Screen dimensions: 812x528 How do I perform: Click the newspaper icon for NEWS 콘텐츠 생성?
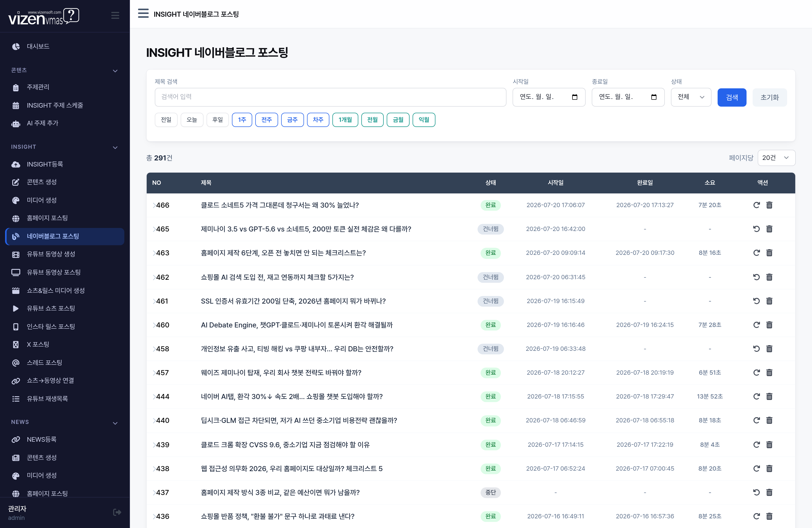point(16,458)
